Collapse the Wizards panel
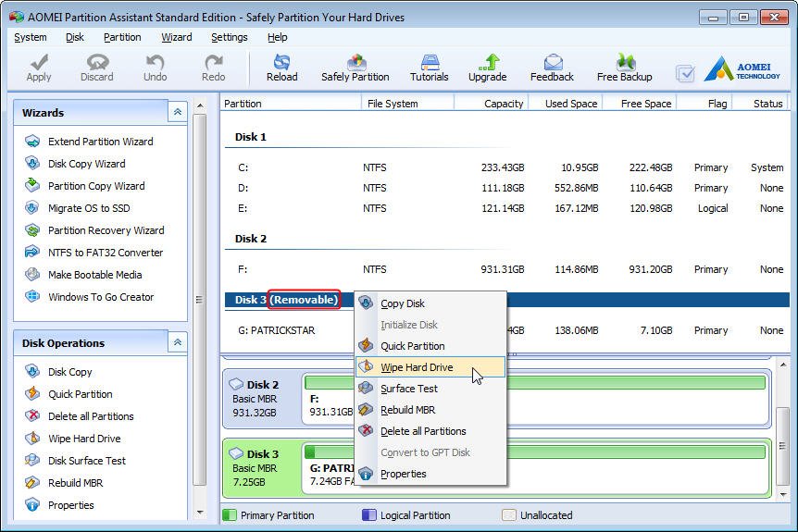 (x=177, y=112)
